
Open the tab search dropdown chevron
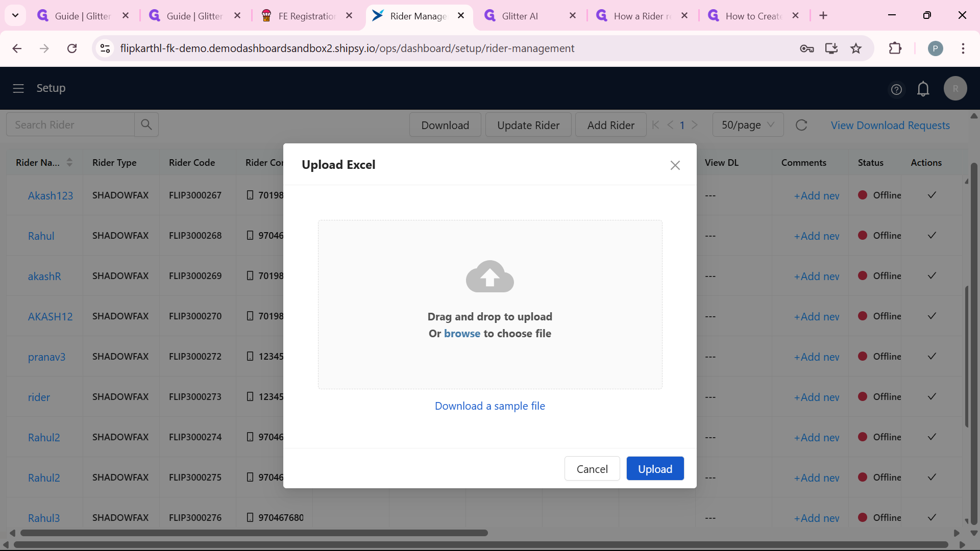tap(15, 16)
